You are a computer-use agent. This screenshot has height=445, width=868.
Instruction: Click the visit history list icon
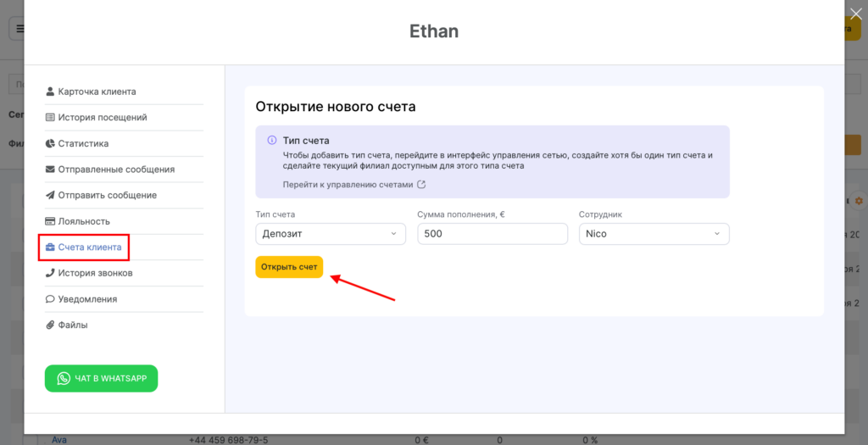pos(51,118)
